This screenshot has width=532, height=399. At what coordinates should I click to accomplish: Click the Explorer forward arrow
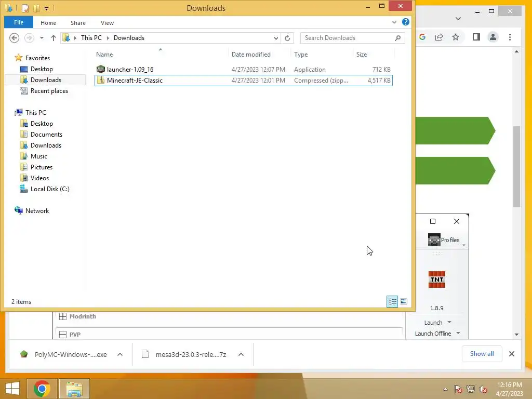[29, 38]
